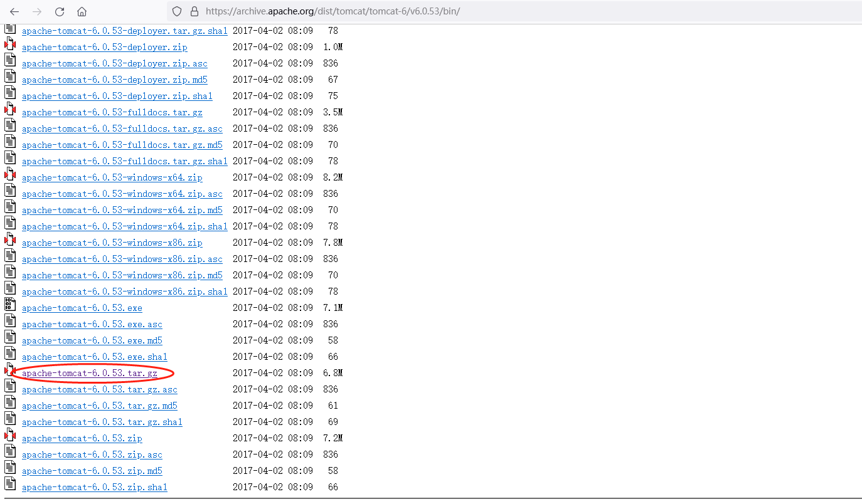The width and height of the screenshot is (862, 504).
Task: Click the archive icon beside apache-tomcat-6.0.53.zip
Action: tap(9, 435)
